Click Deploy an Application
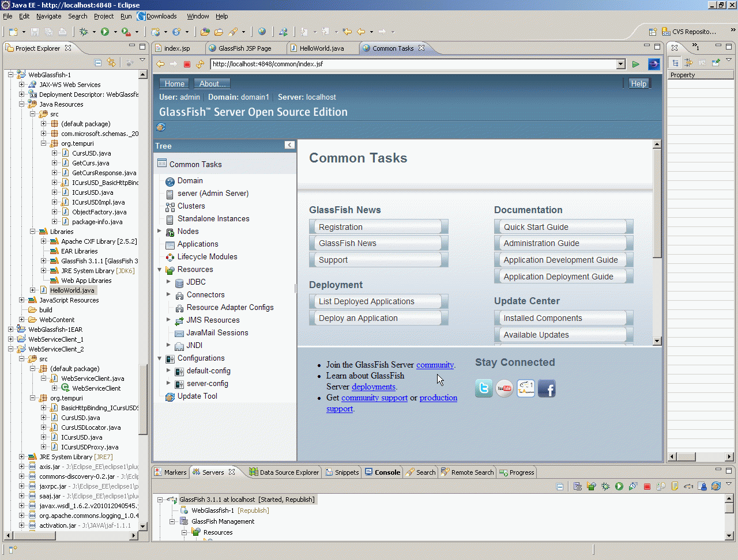This screenshot has height=560, width=738. pos(378,318)
